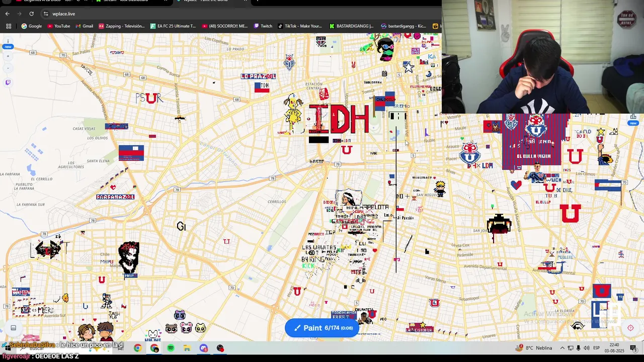Open the YouTube bookmark
Viewport: 644px width, 362px height.
(58, 26)
